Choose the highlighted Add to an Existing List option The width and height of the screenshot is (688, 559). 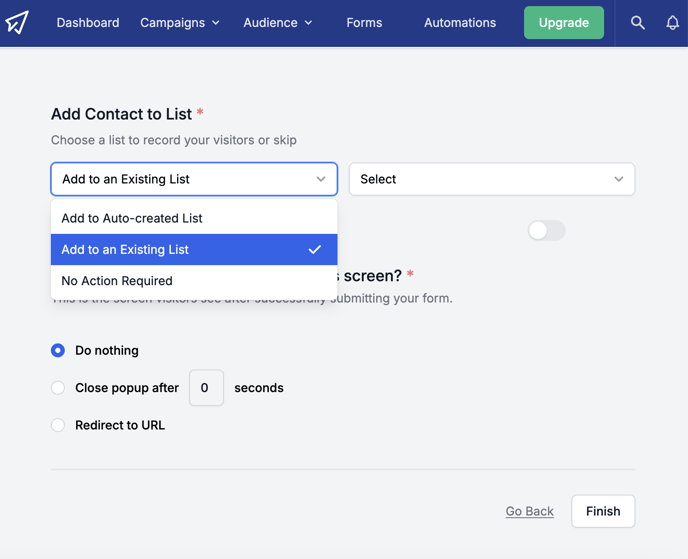[194, 249]
